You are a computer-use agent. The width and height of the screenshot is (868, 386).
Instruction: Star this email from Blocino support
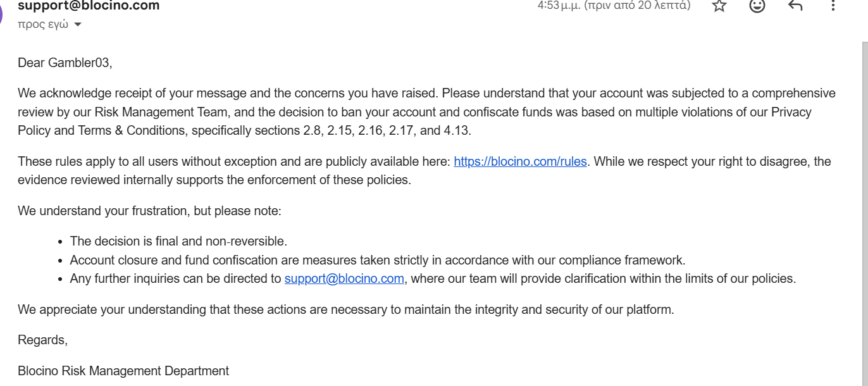pyautogui.click(x=719, y=6)
